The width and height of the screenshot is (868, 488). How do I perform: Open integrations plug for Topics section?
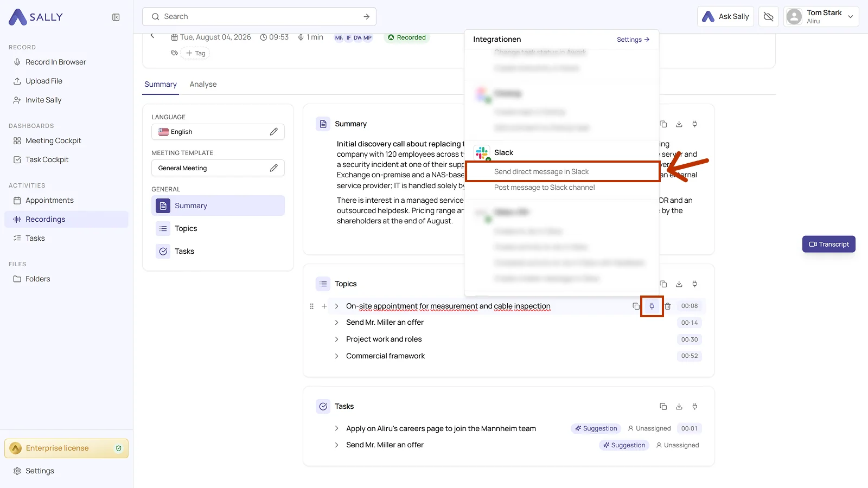[694, 284]
